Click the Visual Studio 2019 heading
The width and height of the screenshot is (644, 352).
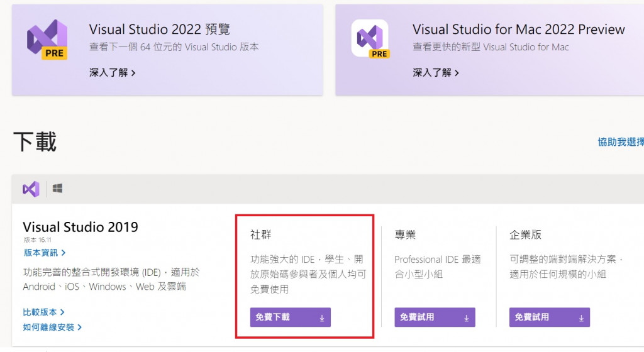tap(80, 227)
